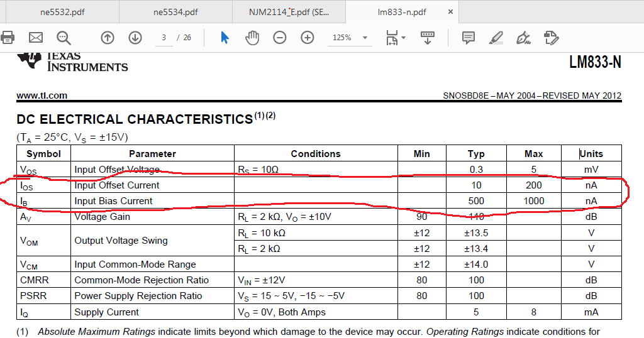Viewport: 644px width, 338px height.
Task: Click the Email envelope icon
Action: coord(36,38)
